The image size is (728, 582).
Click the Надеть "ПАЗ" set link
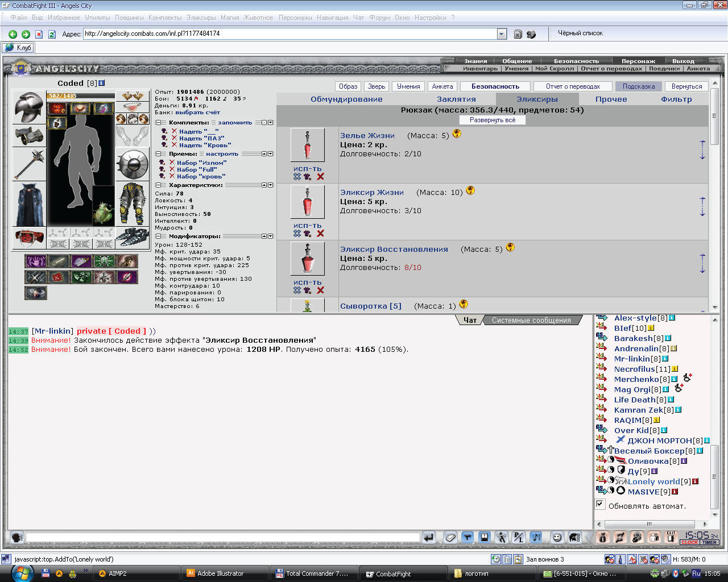point(201,138)
